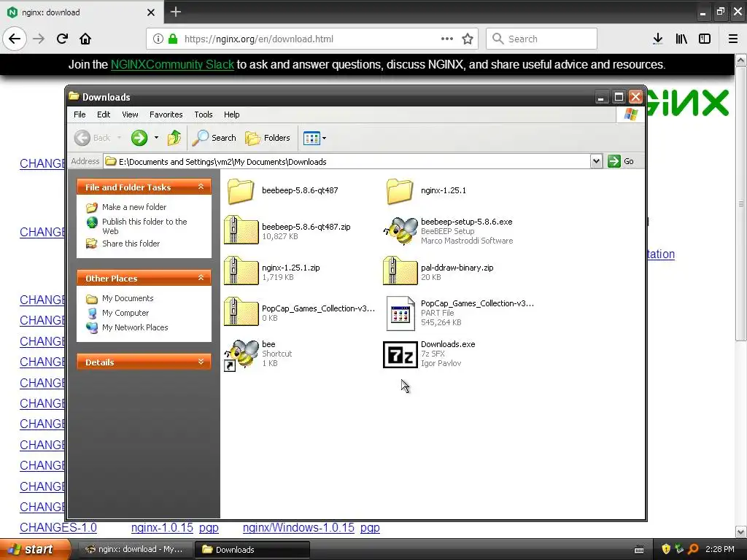This screenshot has width=747, height=560.
Task: Click the green Forward arrow in Explorer
Action: (139, 138)
